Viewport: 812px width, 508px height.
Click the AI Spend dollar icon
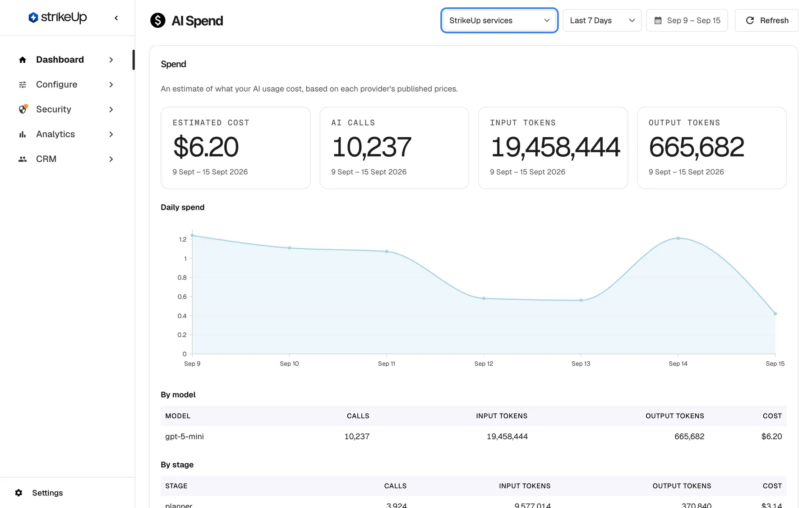pos(158,20)
